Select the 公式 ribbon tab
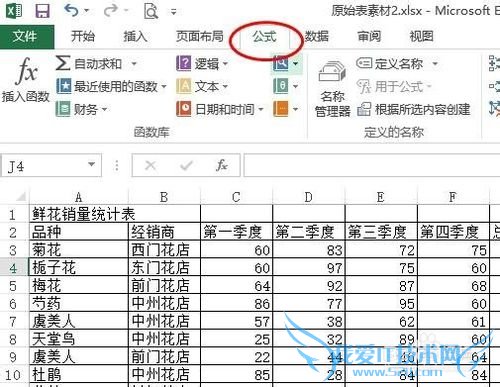 click(264, 37)
